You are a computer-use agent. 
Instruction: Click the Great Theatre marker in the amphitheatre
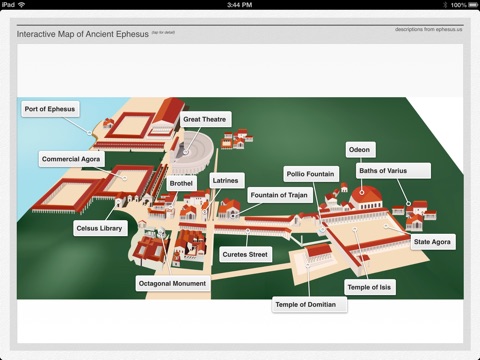186,152
